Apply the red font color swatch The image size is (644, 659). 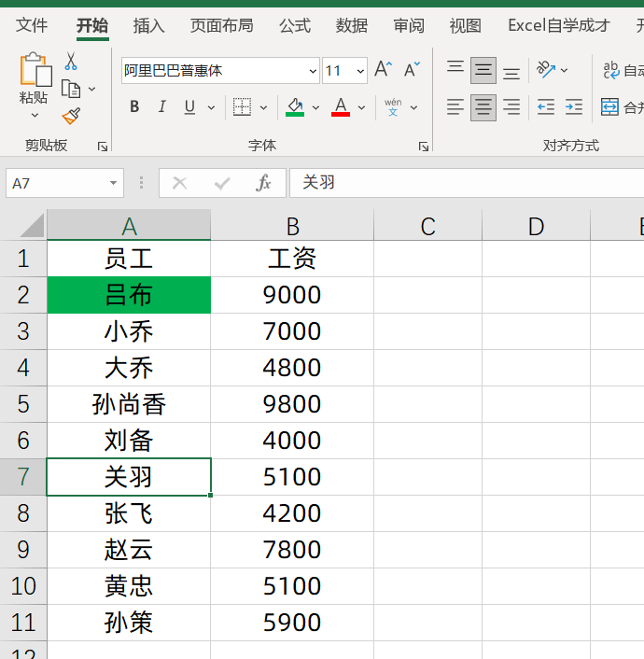(341, 107)
